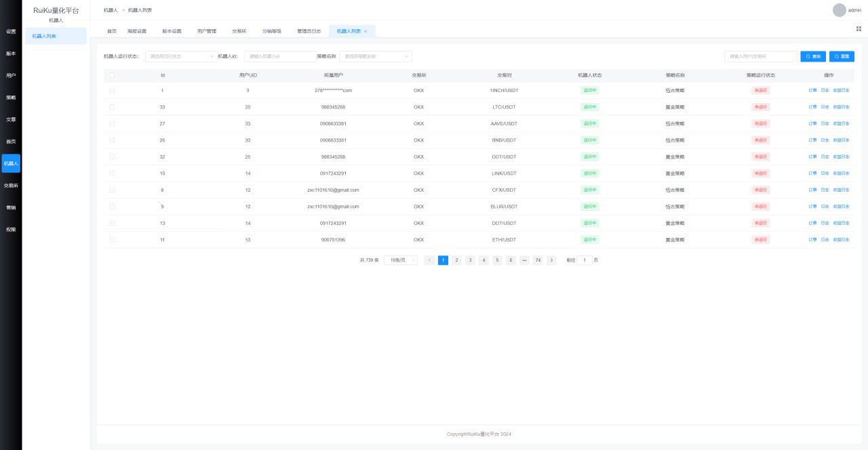
Task: Open the 机器人运行状态 dropdown
Action: pyautogui.click(x=180, y=56)
